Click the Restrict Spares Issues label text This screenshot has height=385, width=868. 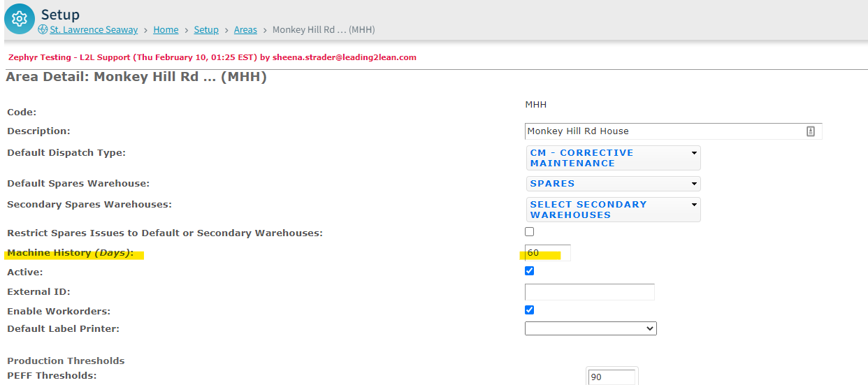[165, 233]
